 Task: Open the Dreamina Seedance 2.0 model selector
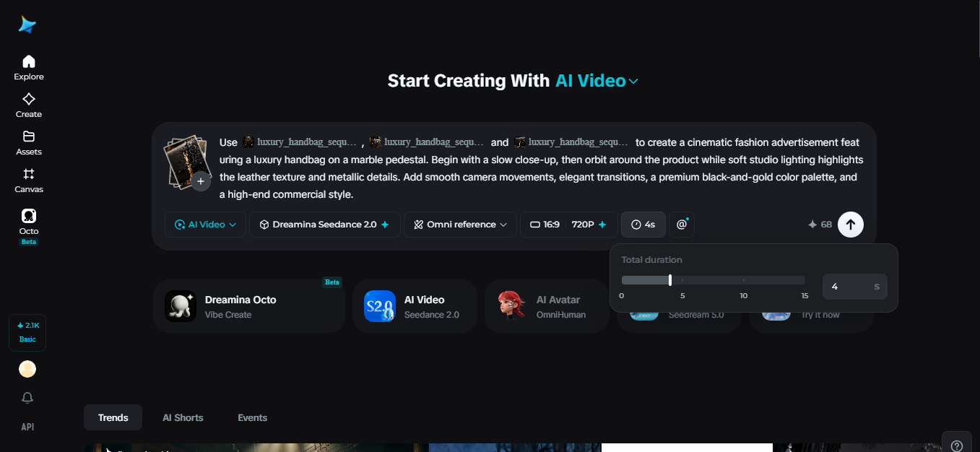tap(325, 225)
